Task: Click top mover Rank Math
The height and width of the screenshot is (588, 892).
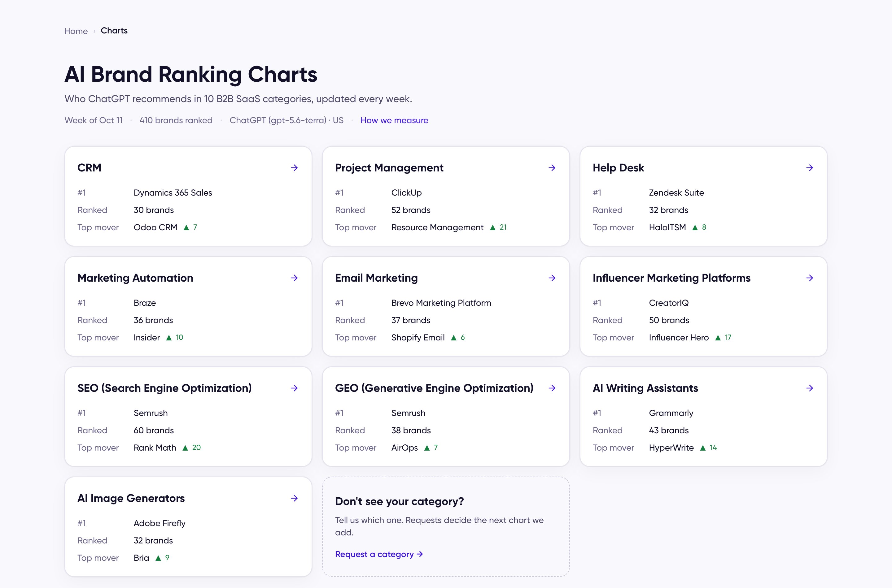Action: (x=155, y=448)
